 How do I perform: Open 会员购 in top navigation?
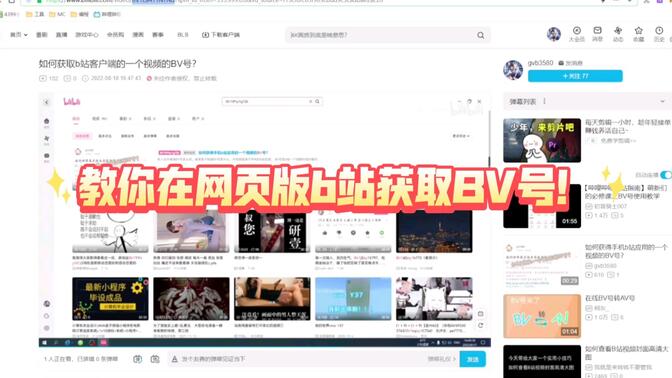tap(115, 35)
